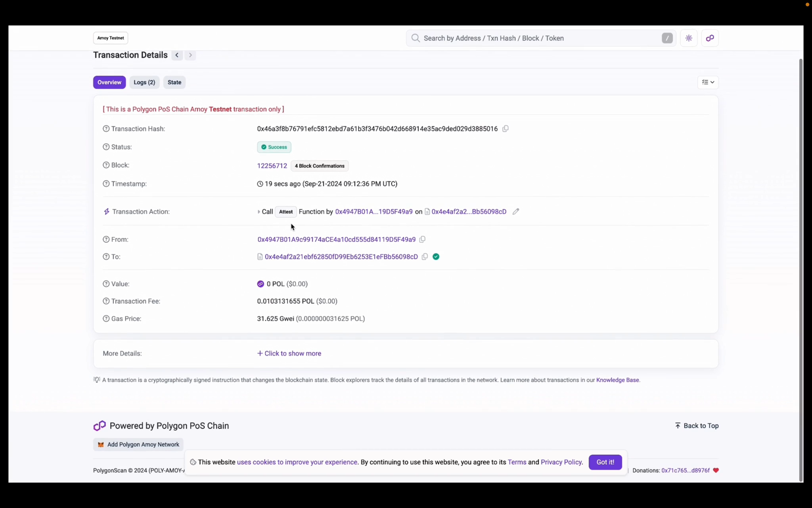The width and height of the screenshot is (812, 508).
Task: Click help icon beside Gas Price
Action: [x=106, y=319]
